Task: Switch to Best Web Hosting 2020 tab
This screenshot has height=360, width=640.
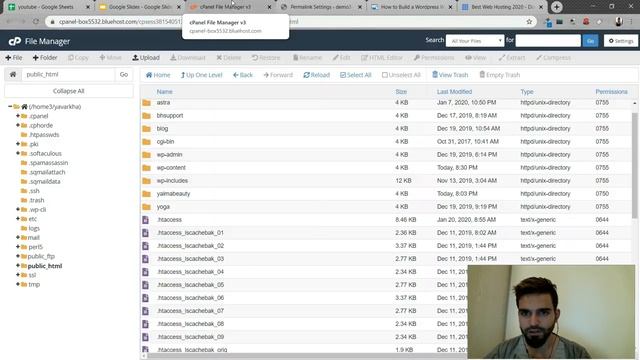Action: tap(502, 7)
